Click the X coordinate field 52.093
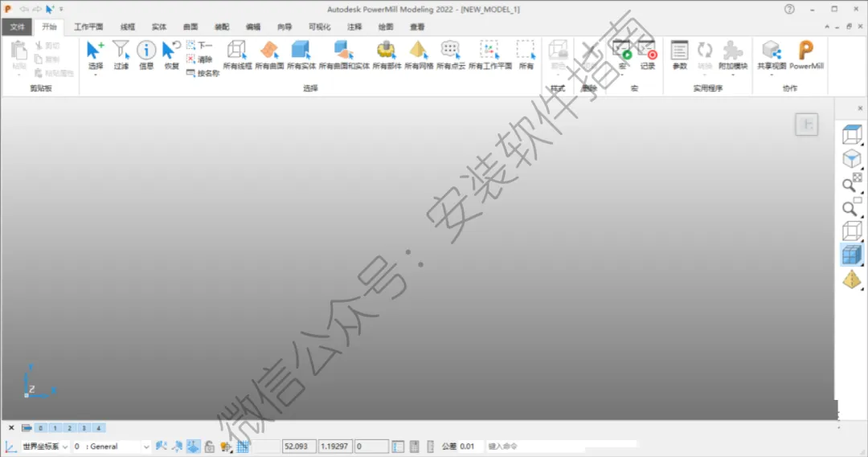868x457 pixels. click(299, 446)
